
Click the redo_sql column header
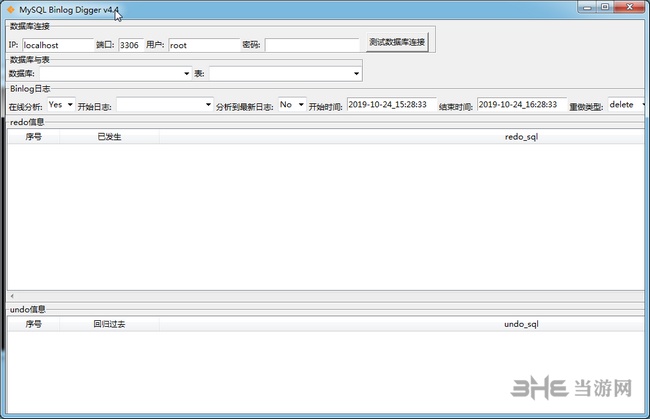521,137
